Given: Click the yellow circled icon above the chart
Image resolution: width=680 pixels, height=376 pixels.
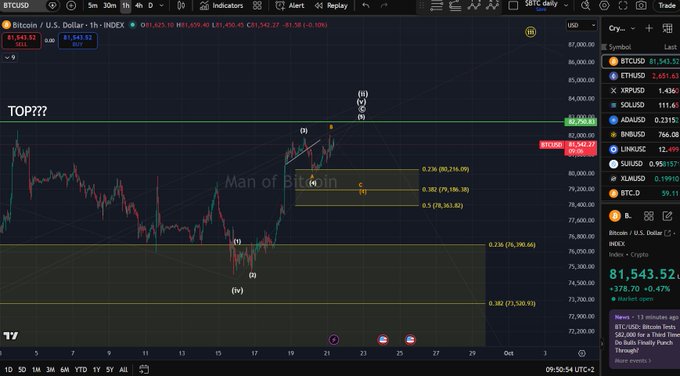Looking at the screenshot, I should [x=530, y=32].
